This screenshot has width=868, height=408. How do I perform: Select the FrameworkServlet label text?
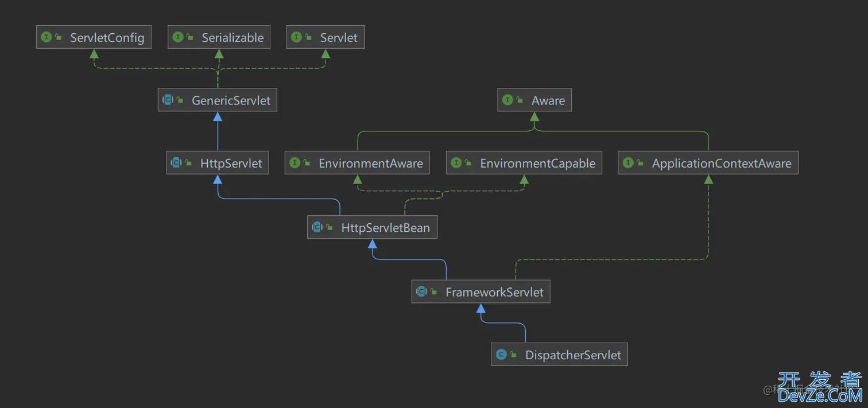click(494, 292)
